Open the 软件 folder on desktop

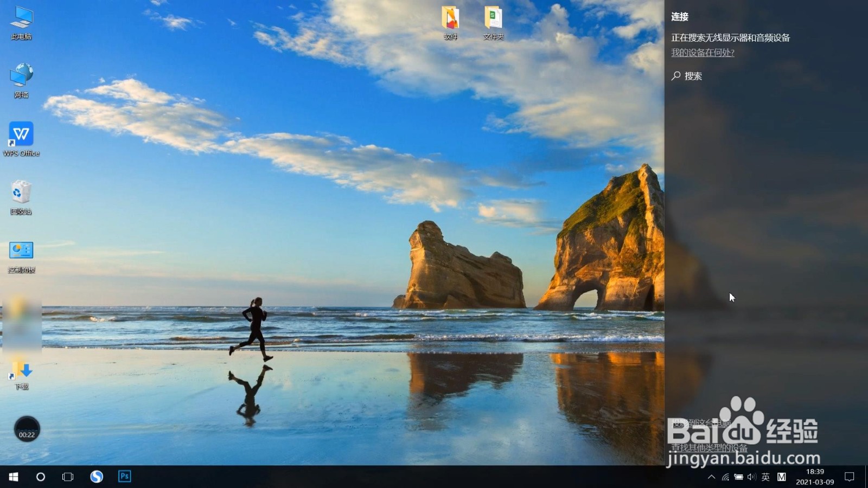[x=450, y=23]
